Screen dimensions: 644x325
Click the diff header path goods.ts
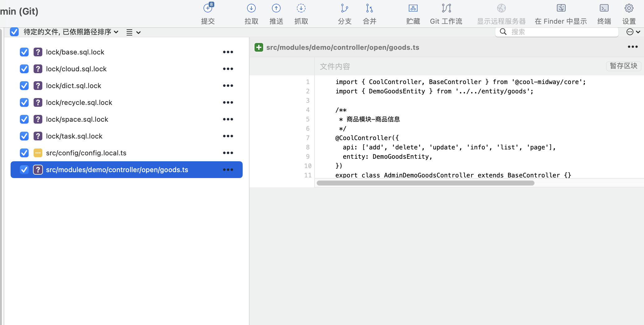coord(343,47)
